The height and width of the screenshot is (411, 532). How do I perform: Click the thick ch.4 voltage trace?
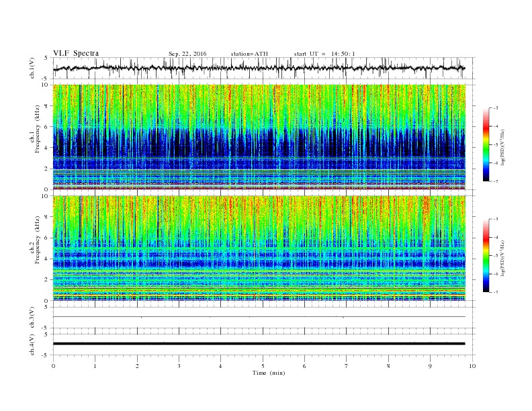[259, 344]
